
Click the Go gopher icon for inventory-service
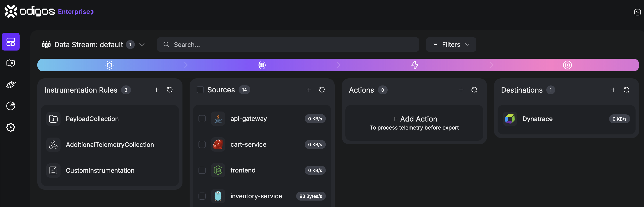[x=218, y=196]
